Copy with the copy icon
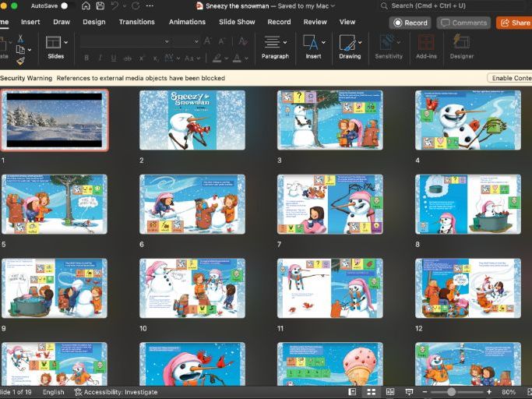The image size is (532, 399). pyautogui.click(x=20, y=50)
